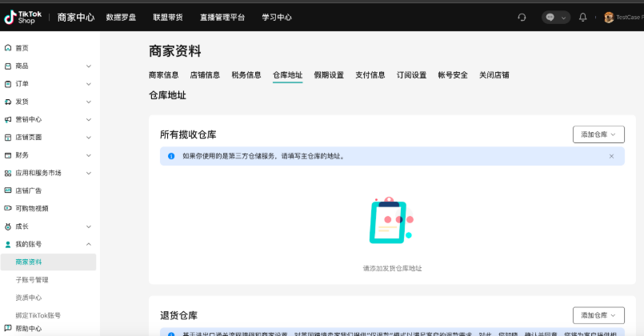Click the 应用和服务市场 apps icon
The height and width of the screenshot is (336, 644).
coord(8,173)
